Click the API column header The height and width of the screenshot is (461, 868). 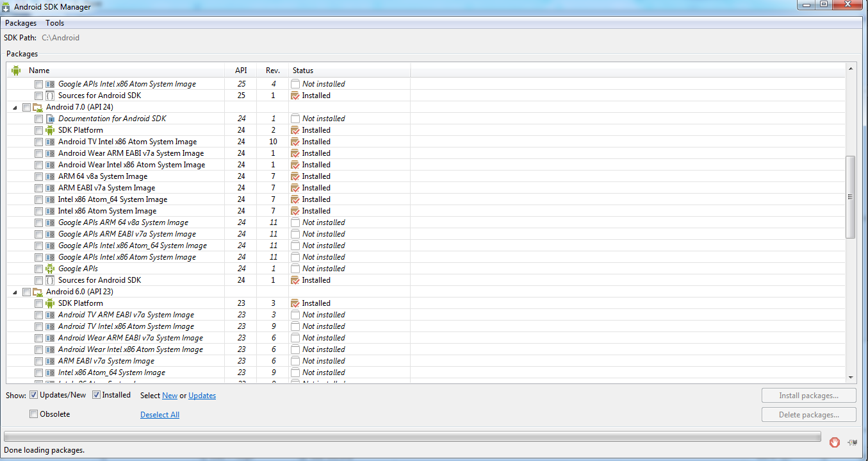tap(242, 71)
